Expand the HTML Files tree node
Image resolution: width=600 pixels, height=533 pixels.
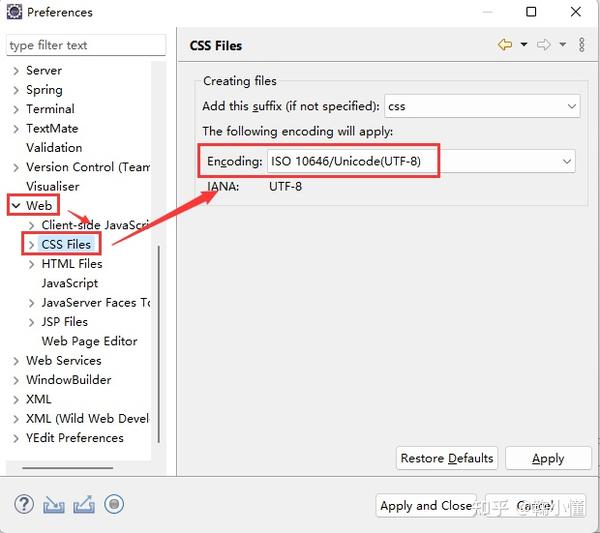(31, 264)
